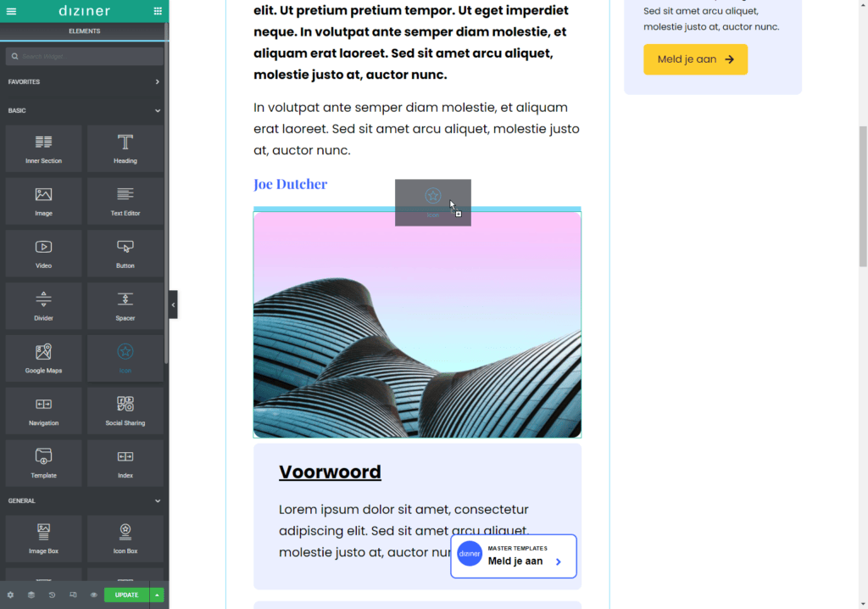Expand the Favorites section

157,82
